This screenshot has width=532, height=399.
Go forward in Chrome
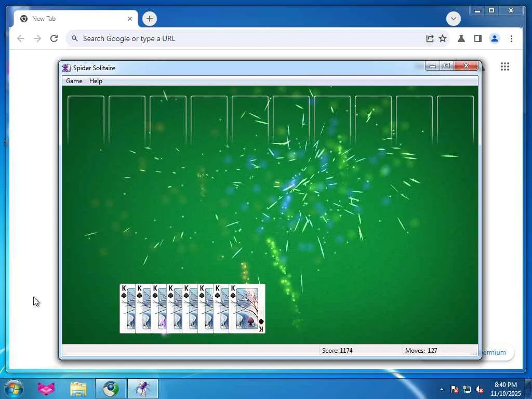(37, 38)
